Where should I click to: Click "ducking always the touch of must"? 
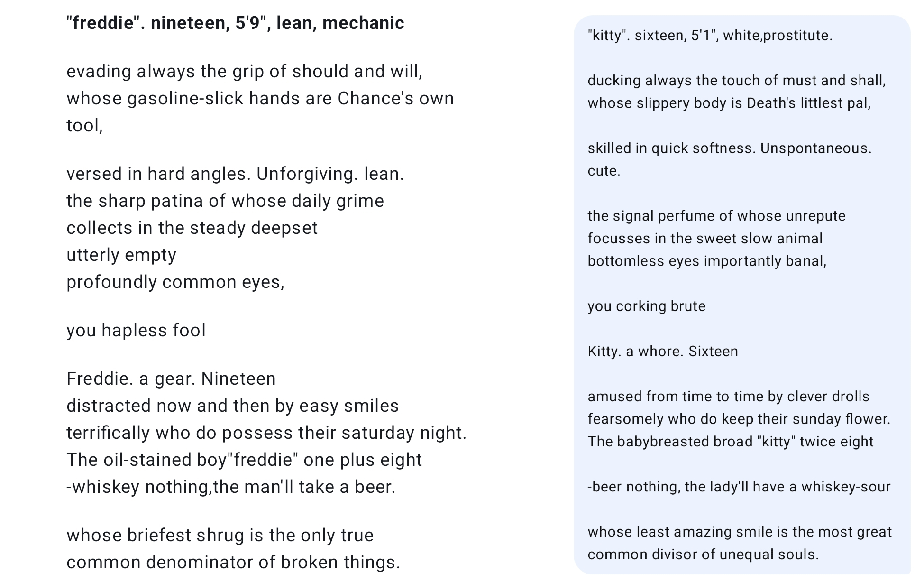pos(737,81)
